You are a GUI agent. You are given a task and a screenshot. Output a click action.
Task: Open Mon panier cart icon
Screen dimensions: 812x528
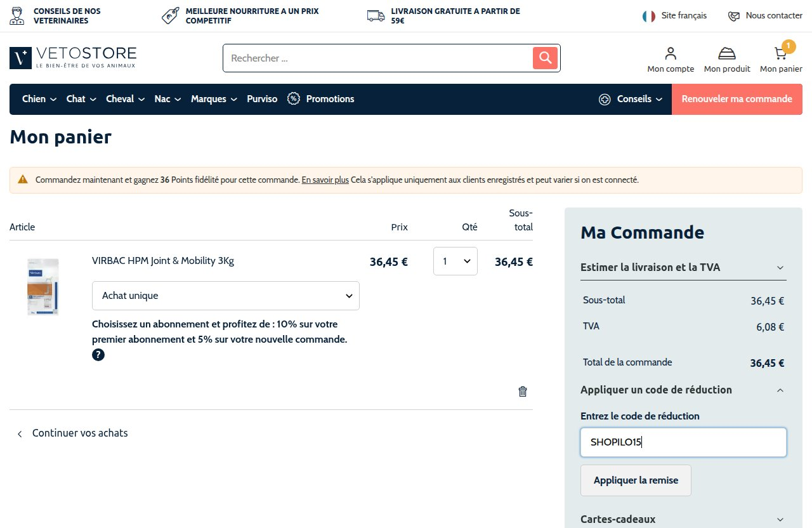(x=780, y=54)
